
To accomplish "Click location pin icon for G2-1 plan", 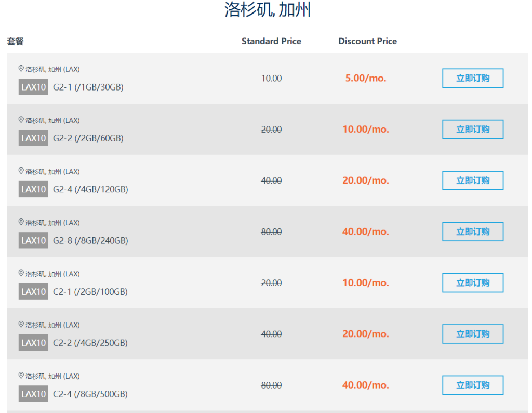I will [21, 69].
